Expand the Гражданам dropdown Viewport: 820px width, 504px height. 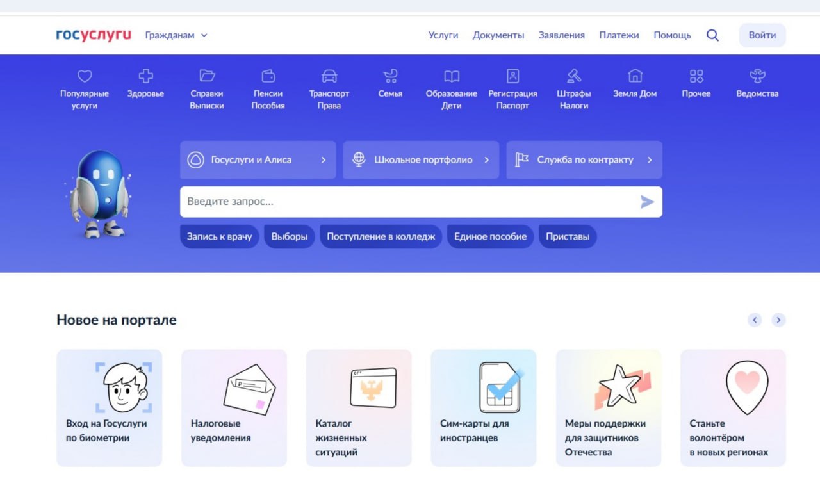point(176,35)
